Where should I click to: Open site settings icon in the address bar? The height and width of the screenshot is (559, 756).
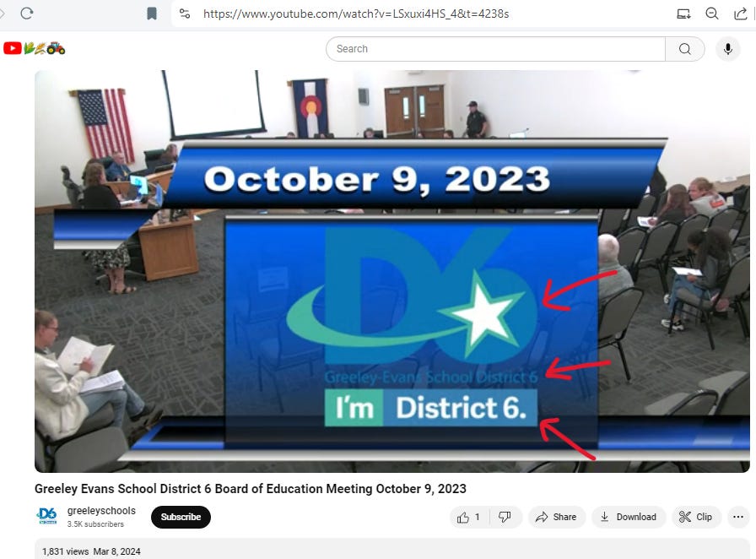pyautogui.click(x=185, y=14)
